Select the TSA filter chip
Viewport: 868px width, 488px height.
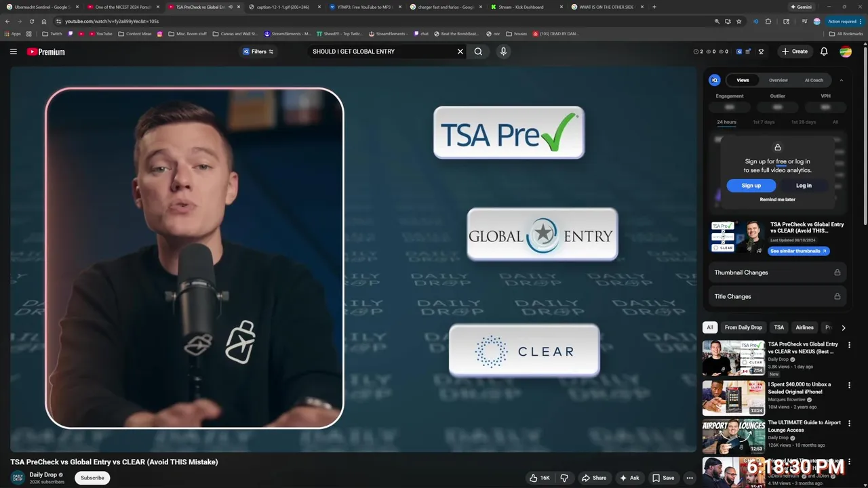coord(779,327)
